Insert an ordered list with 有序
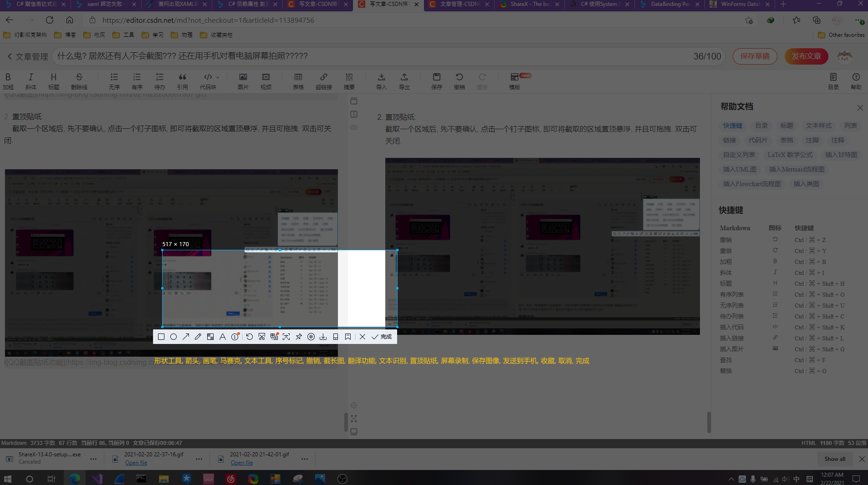Viewport: 868px width, 485px height. pyautogui.click(x=137, y=81)
